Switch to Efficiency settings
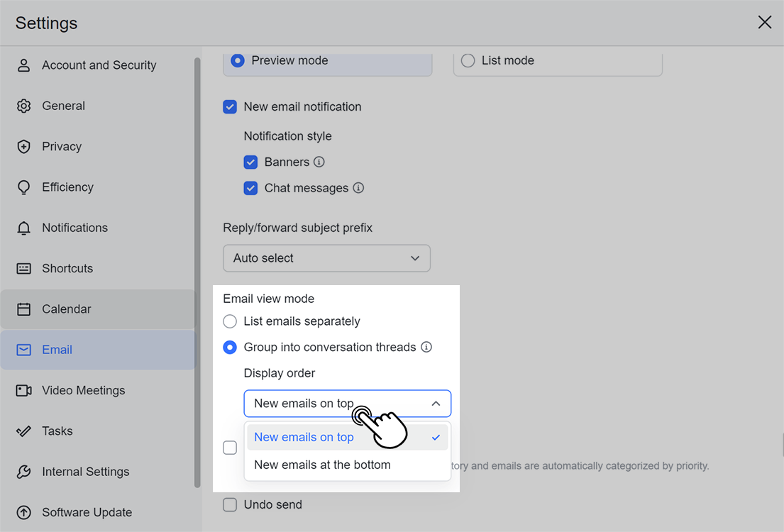 click(98, 187)
